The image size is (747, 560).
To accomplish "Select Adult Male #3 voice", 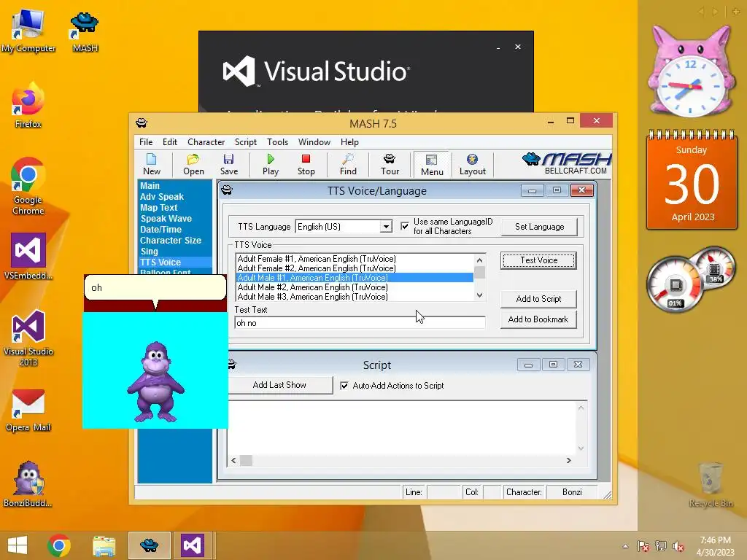I will (x=355, y=297).
